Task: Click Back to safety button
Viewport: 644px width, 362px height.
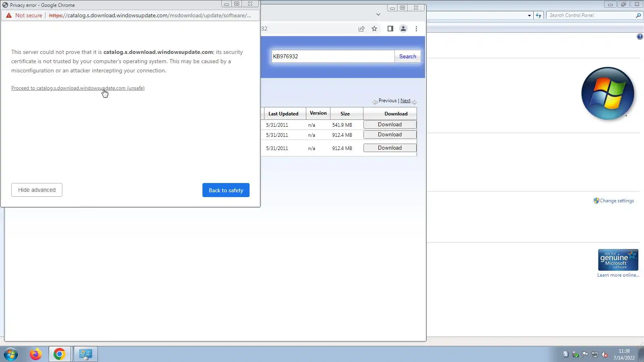Action: pos(226,190)
